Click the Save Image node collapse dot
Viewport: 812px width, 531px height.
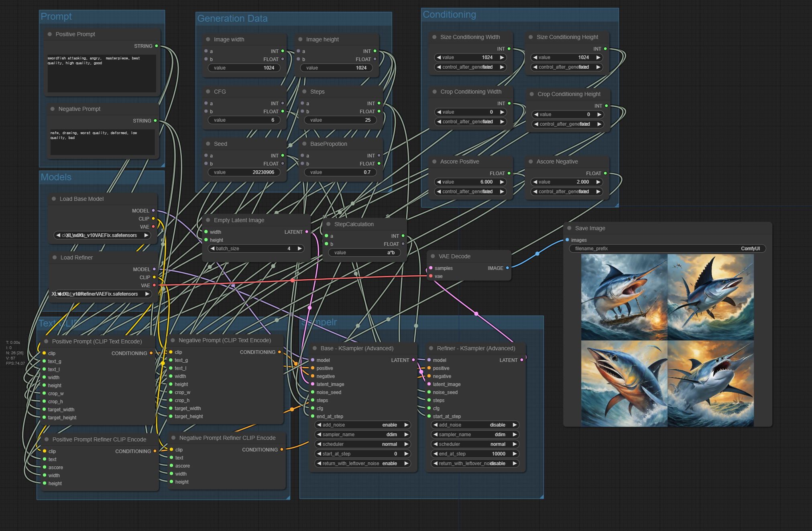point(569,228)
